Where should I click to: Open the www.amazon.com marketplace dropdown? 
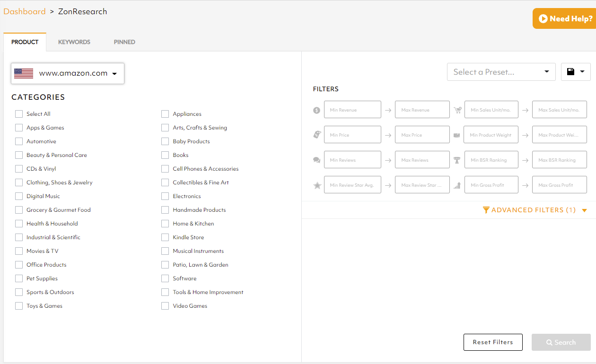(x=68, y=73)
